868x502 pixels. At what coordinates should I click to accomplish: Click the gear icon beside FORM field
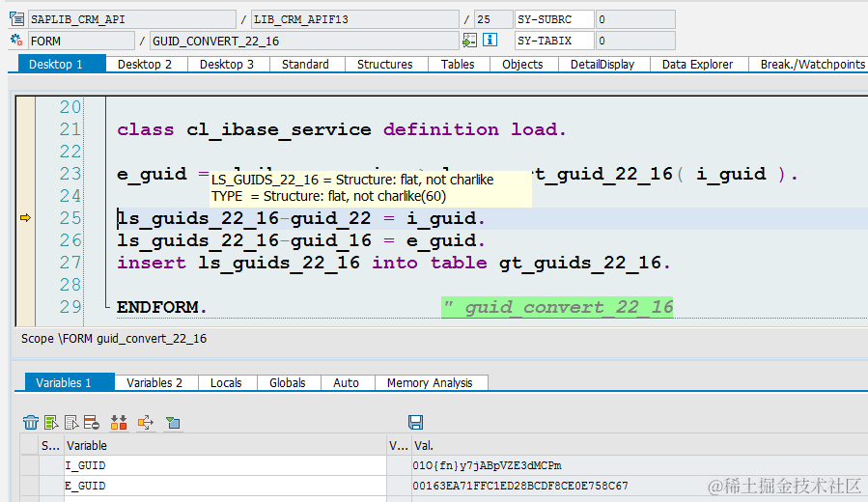click(16, 41)
